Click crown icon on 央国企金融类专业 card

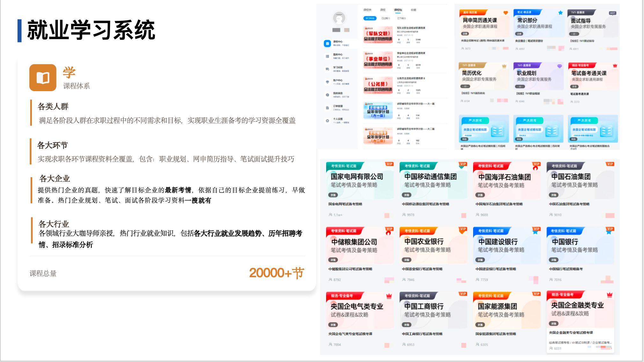coord(610,295)
